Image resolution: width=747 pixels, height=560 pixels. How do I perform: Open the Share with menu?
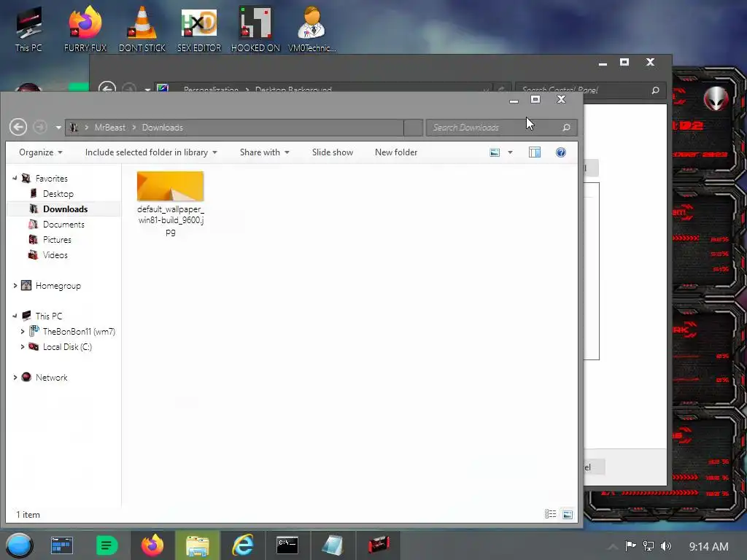click(264, 152)
